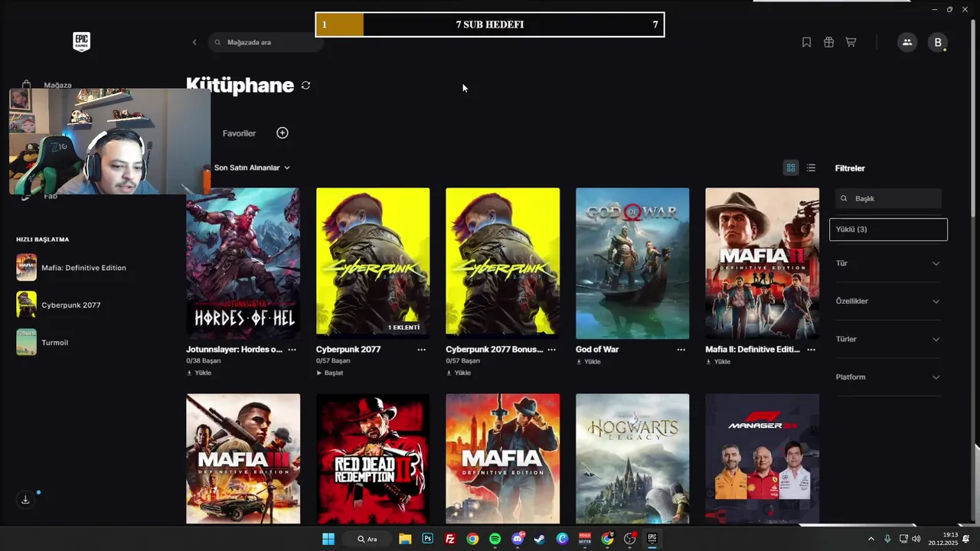Screen dimensions: 980x551
Task: Click 0/38 Başarı under Jotunnslayer
Action: [204, 360]
